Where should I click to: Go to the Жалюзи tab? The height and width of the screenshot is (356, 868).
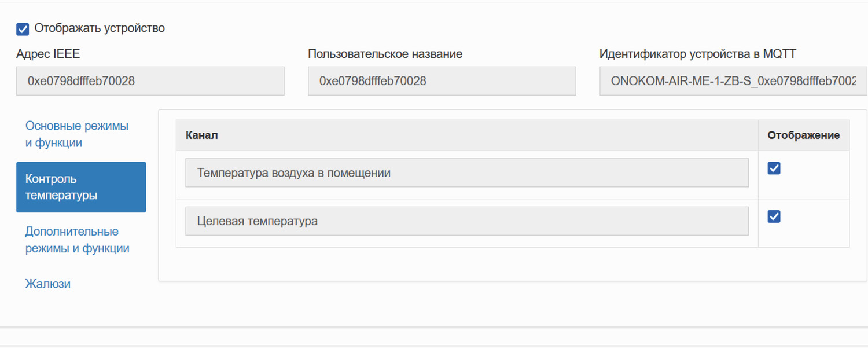[x=48, y=284]
